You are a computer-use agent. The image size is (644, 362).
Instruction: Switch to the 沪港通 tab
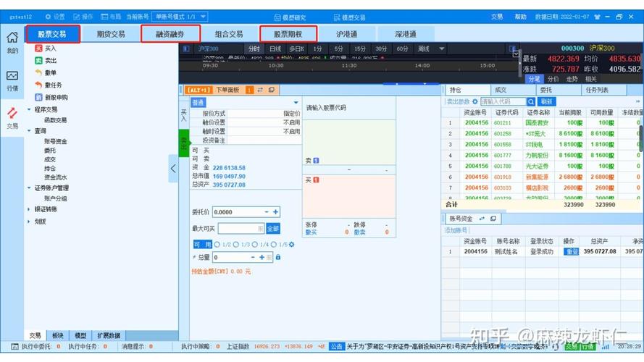(x=347, y=34)
